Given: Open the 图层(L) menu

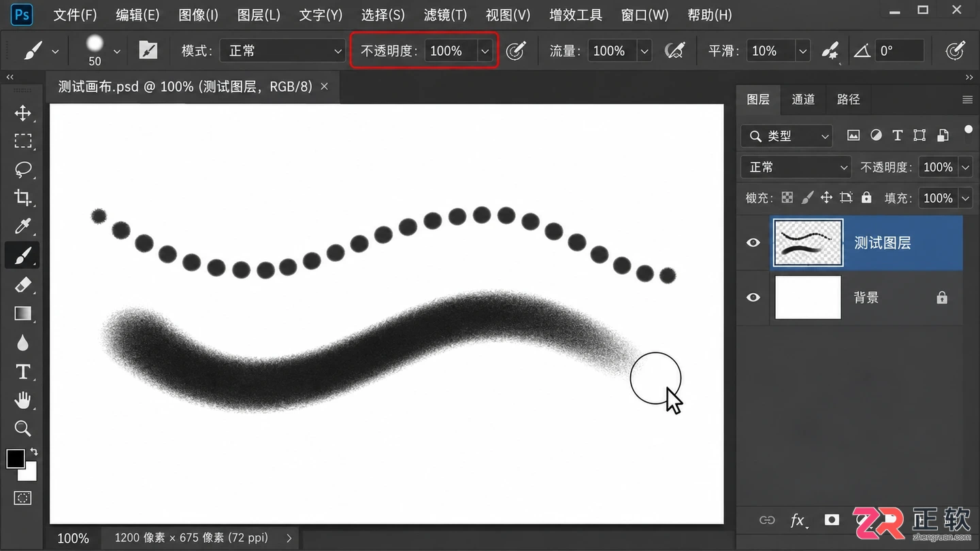Looking at the screenshot, I should pos(259,15).
